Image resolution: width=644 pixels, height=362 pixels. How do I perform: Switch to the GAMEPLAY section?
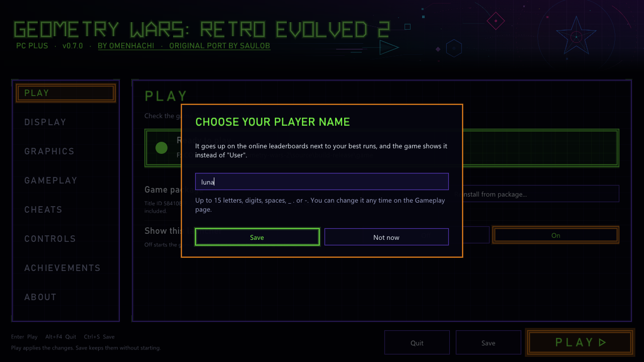click(51, 180)
